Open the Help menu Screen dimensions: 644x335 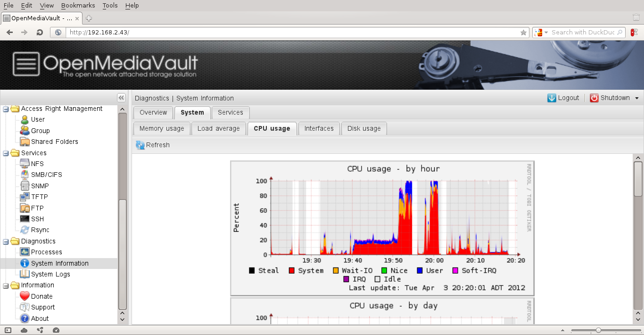point(132,5)
